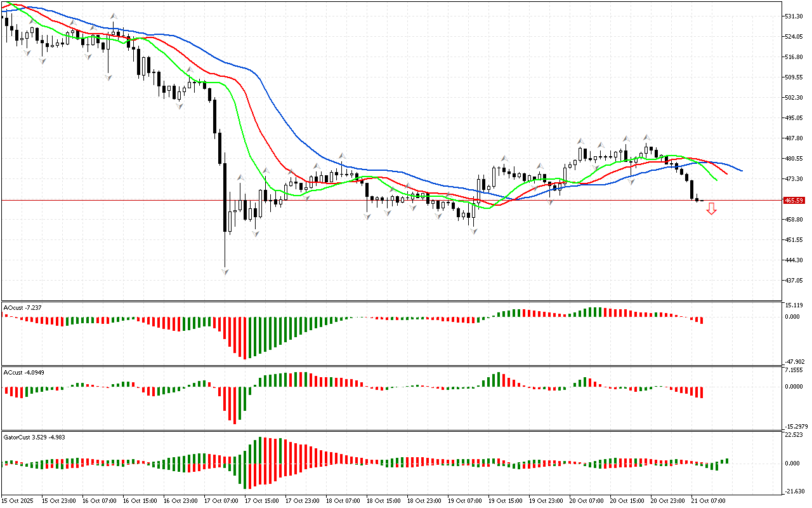The width and height of the screenshot is (812, 508).
Task: Click the 437.05 price scale value
Action: point(794,280)
